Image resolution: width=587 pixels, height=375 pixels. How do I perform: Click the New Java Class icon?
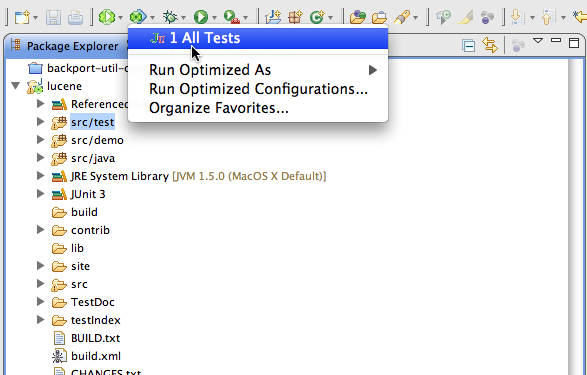pyautogui.click(x=317, y=17)
